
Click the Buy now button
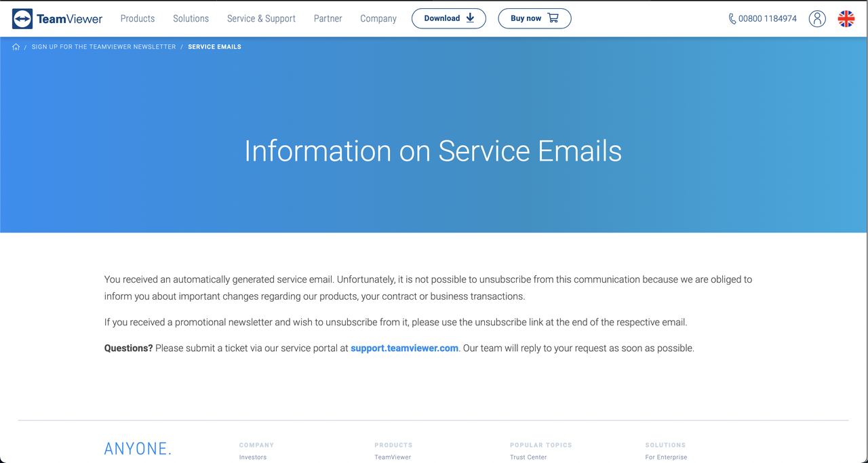click(x=534, y=18)
